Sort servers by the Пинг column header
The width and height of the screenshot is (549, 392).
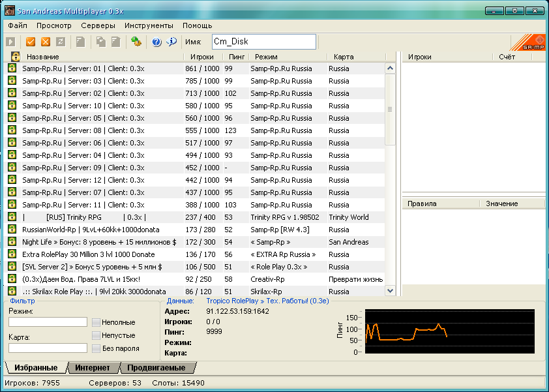click(236, 57)
